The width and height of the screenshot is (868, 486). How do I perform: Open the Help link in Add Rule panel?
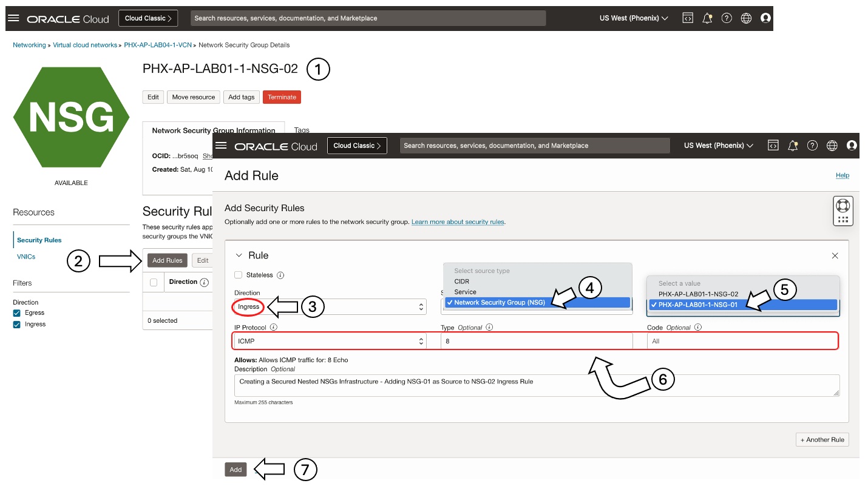pos(843,175)
